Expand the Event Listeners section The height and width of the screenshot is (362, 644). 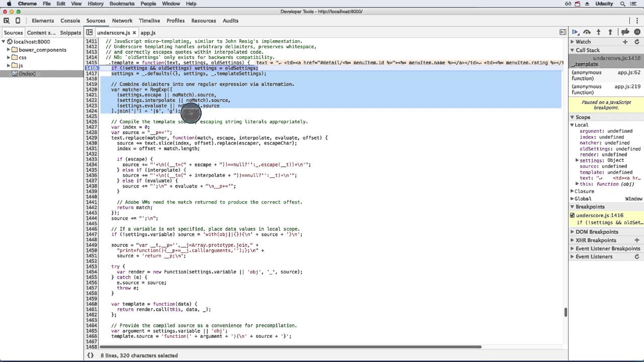(572, 256)
